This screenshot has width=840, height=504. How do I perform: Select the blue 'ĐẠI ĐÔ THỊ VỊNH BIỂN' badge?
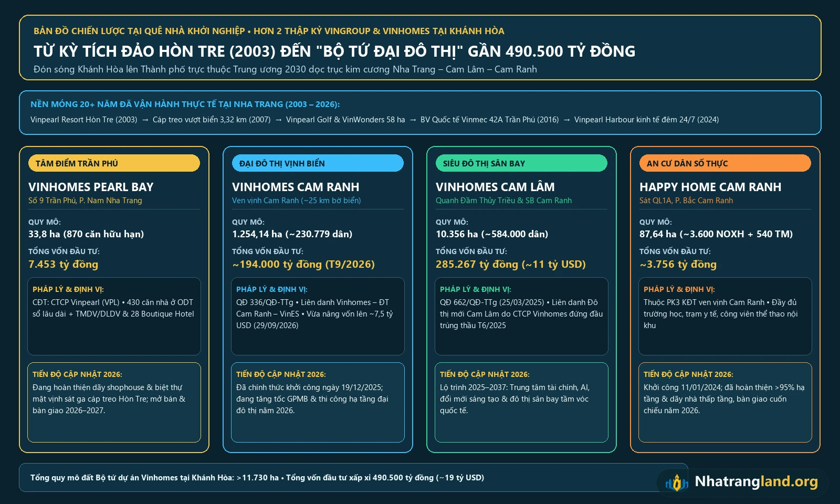click(318, 163)
